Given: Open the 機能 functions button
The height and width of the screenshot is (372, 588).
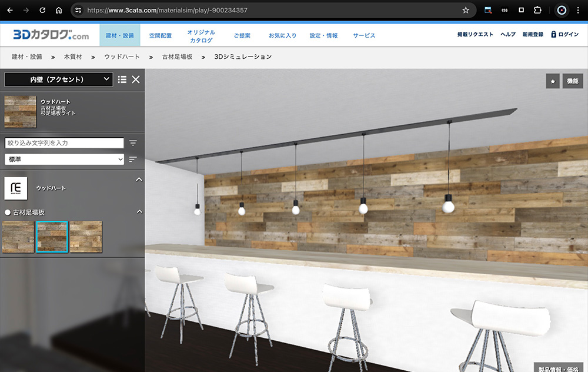Looking at the screenshot, I should click(572, 81).
